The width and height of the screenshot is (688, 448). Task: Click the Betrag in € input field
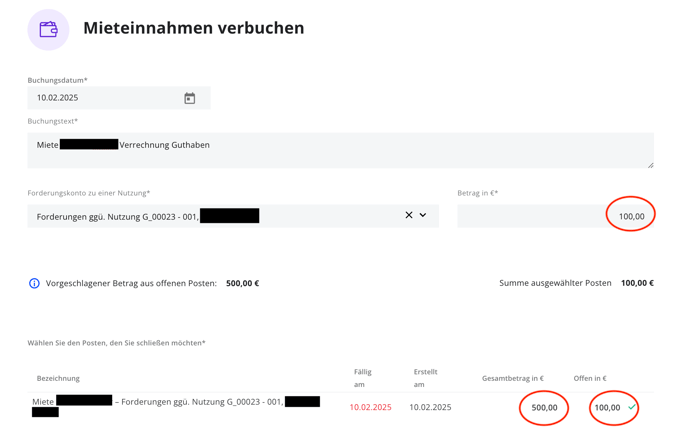pyautogui.click(x=555, y=216)
